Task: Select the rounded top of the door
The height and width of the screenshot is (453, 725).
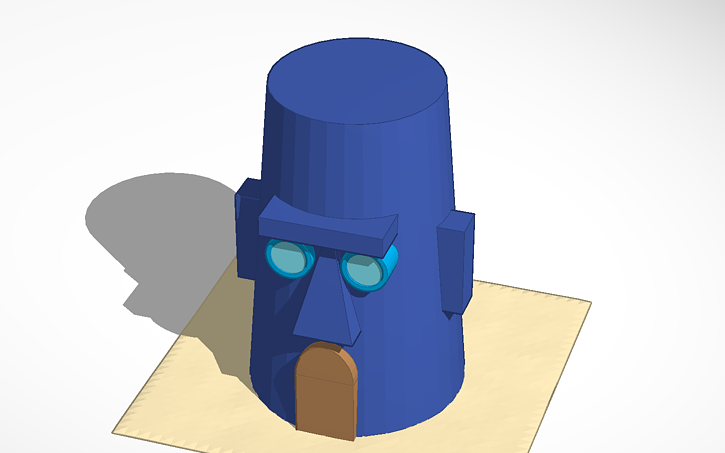Action: (329, 357)
